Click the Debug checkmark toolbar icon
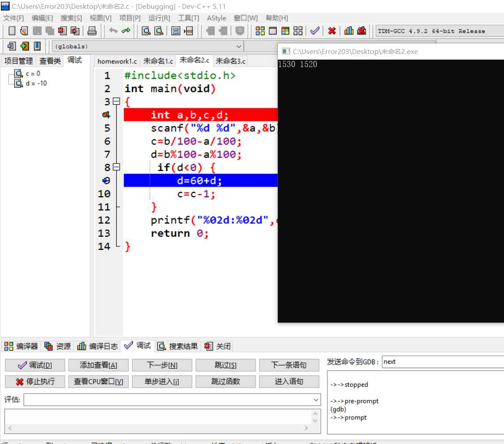The height and width of the screenshot is (444, 504). (315, 31)
